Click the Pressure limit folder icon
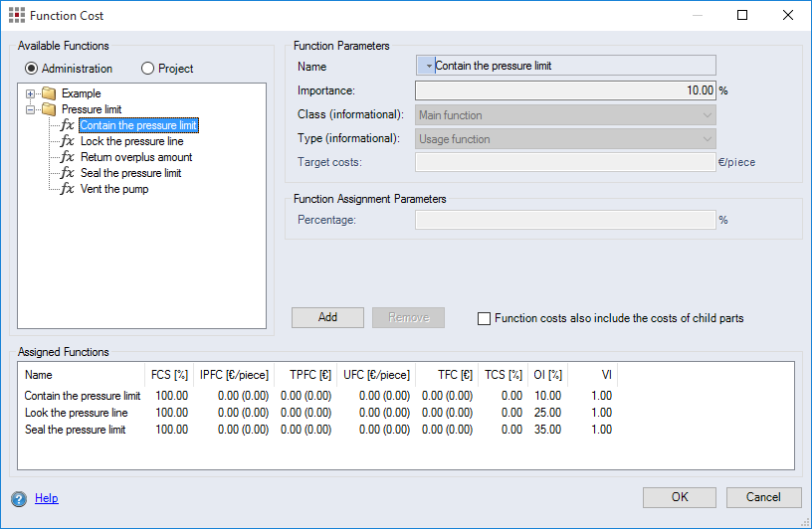 [x=48, y=109]
